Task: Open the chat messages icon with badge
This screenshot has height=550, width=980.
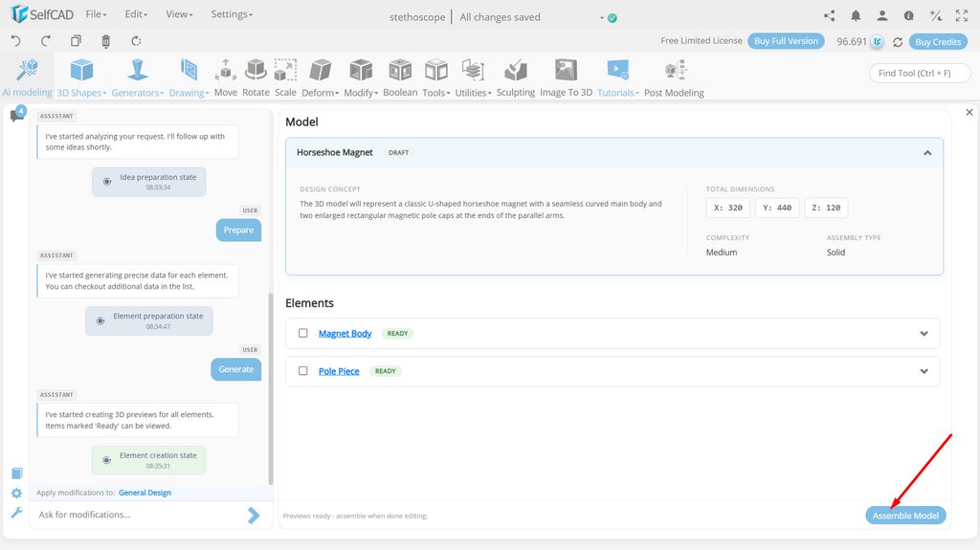Action: point(17,115)
